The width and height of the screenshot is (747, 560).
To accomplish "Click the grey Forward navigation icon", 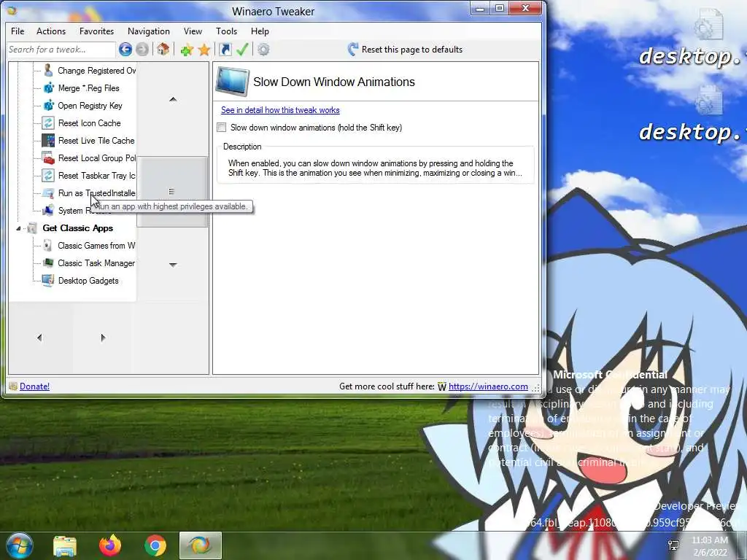I will (x=142, y=49).
